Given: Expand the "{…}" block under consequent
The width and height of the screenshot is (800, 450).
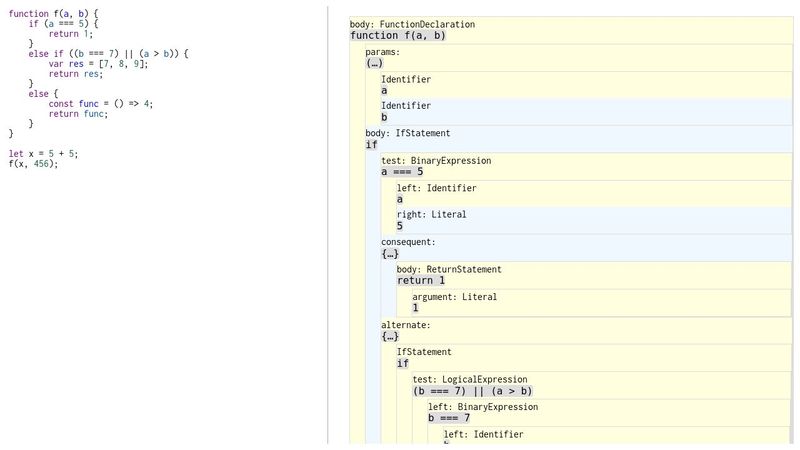Looking at the screenshot, I should pyautogui.click(x=390, y=254).
